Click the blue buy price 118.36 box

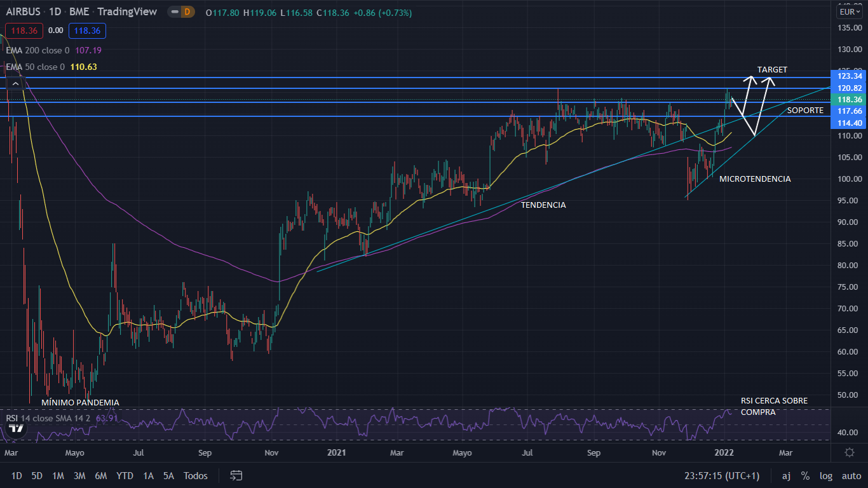coord(88,30)
